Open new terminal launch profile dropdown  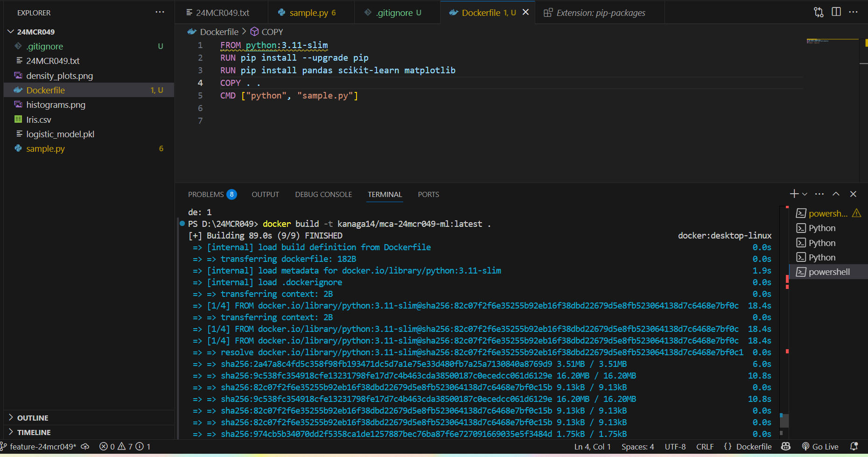[x=805, y=194]
